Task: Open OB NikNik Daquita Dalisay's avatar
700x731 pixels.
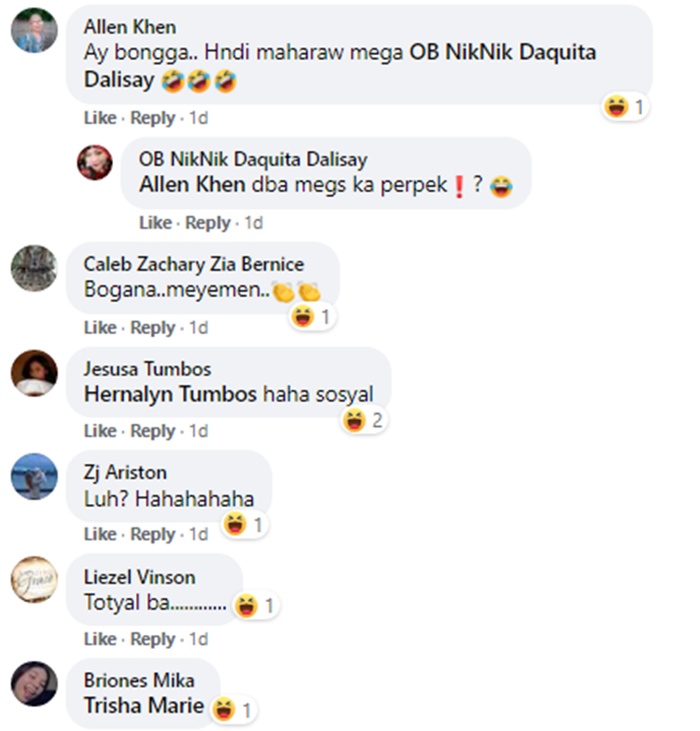Action: (x=94, y=162)
